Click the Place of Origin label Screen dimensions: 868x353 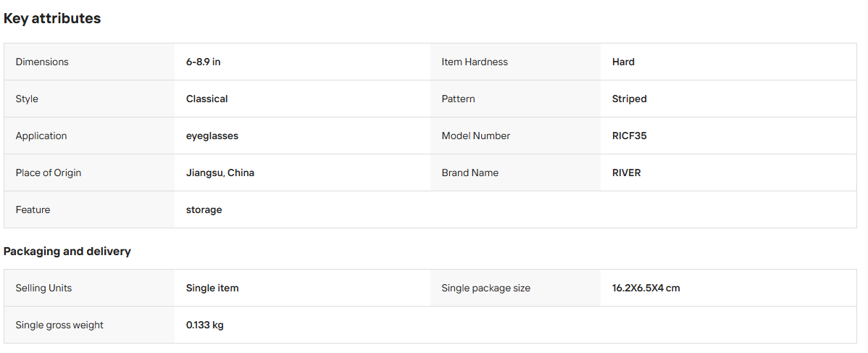48,173
